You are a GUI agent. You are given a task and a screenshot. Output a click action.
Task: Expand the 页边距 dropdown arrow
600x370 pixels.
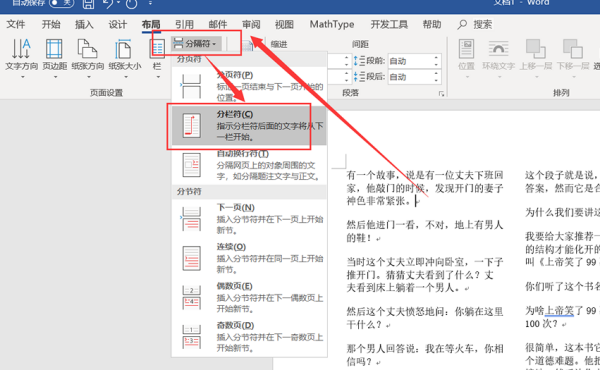tap(55, 77)
